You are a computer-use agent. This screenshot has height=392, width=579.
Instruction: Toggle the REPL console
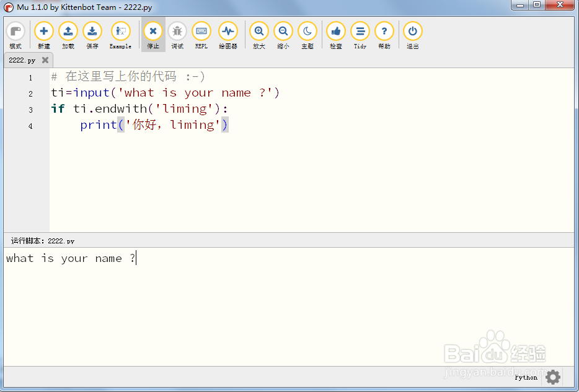coord(201,31)
